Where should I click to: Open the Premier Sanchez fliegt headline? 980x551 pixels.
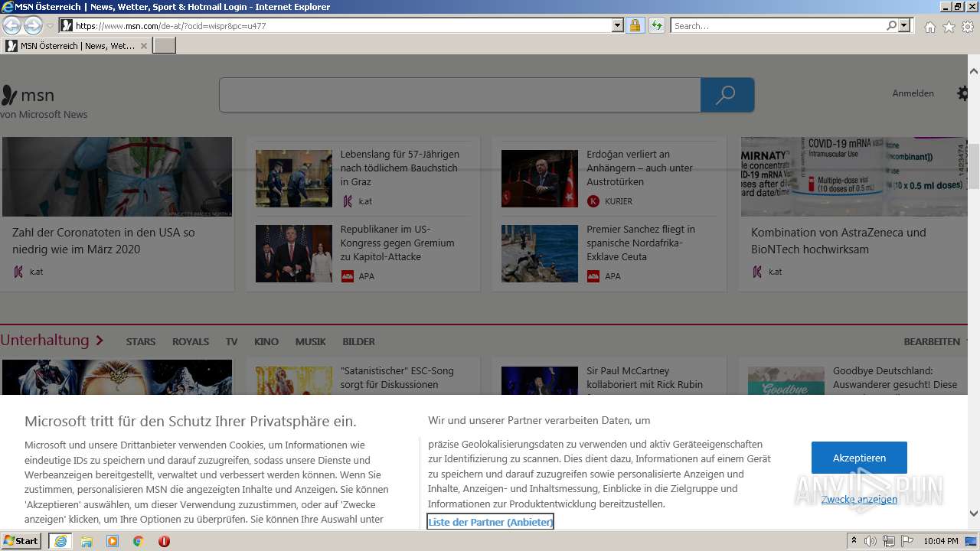(641, 243)
